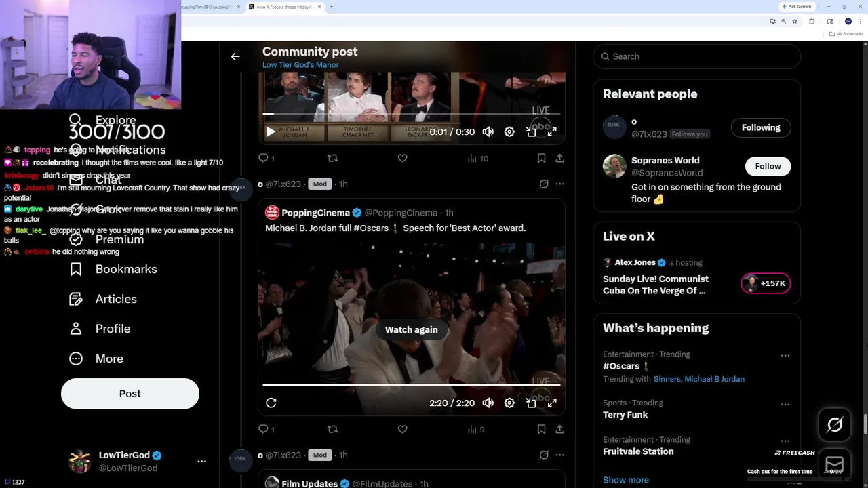868x488 pixels.
Task: Replay the 2:20 video with reload icon
Action: tap(271, 403)
